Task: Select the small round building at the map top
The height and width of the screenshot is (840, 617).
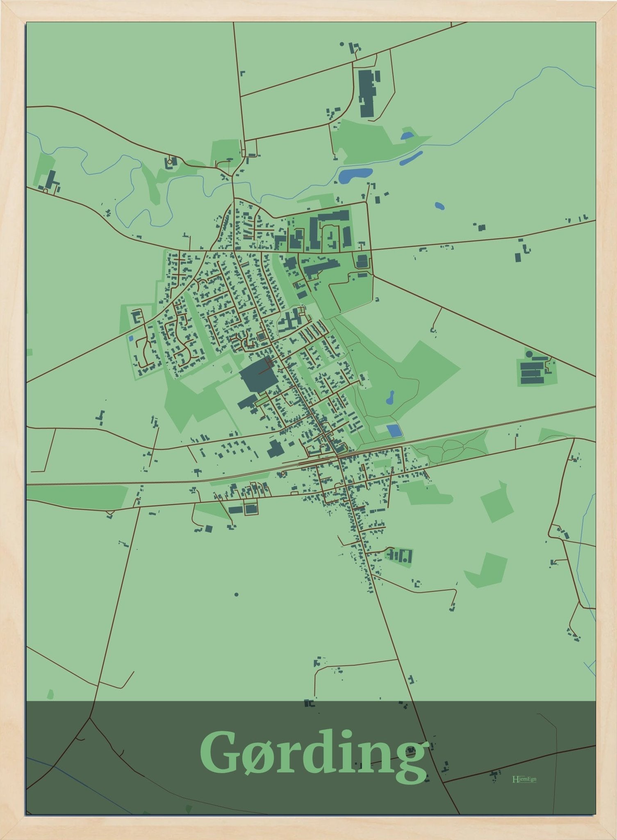Action: (x=342, y=43)
